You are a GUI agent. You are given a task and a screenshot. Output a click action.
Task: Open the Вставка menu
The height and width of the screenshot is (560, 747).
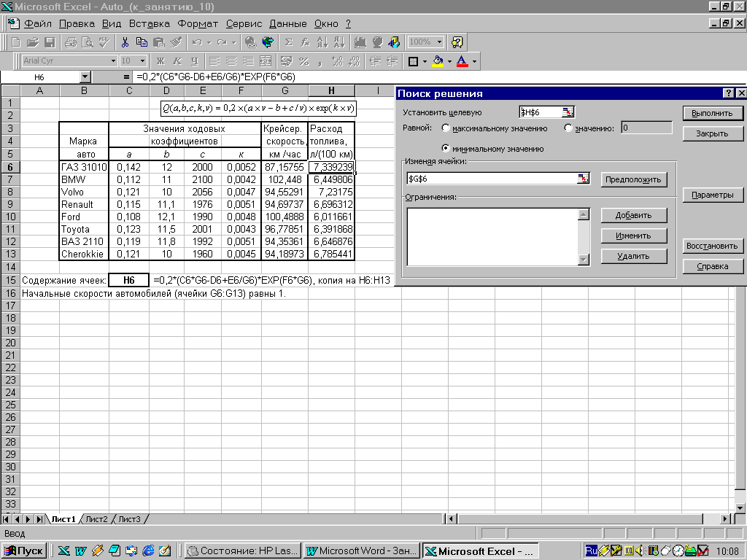[x=149, y=24]
